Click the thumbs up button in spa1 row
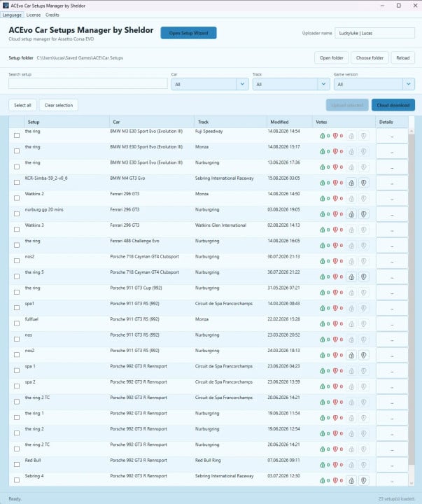Viewport: 422px width, 504px height. (351, 308)
